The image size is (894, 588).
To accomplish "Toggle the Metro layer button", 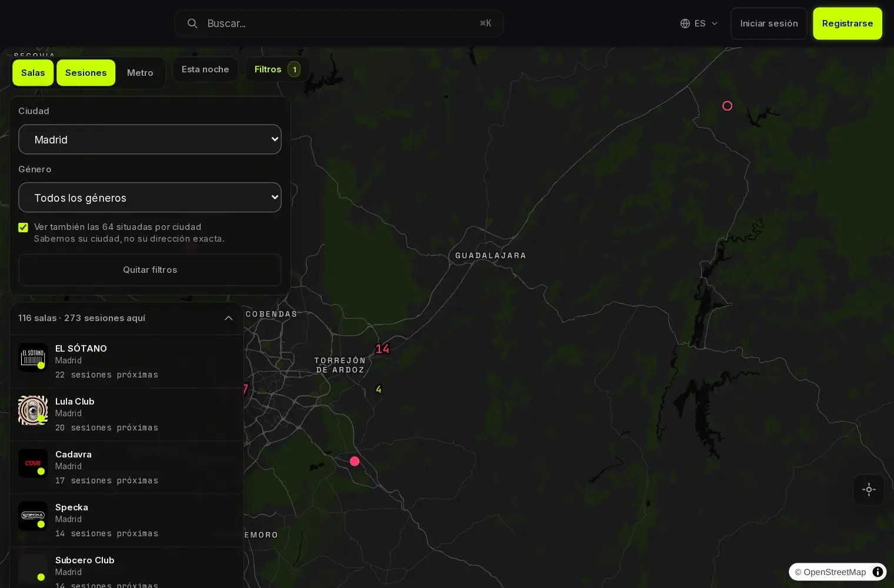I will (140, 73).
